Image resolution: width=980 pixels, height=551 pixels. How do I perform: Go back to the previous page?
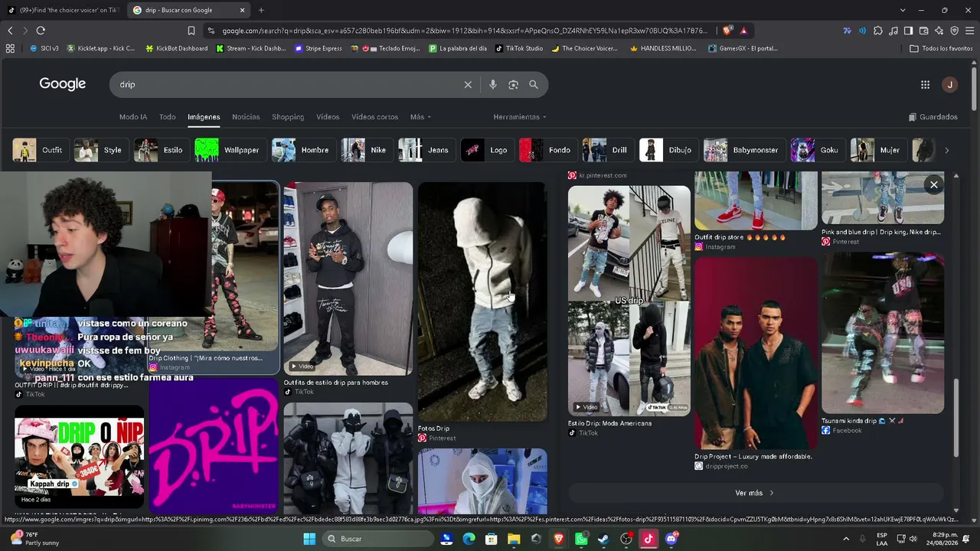coord(10,31)
